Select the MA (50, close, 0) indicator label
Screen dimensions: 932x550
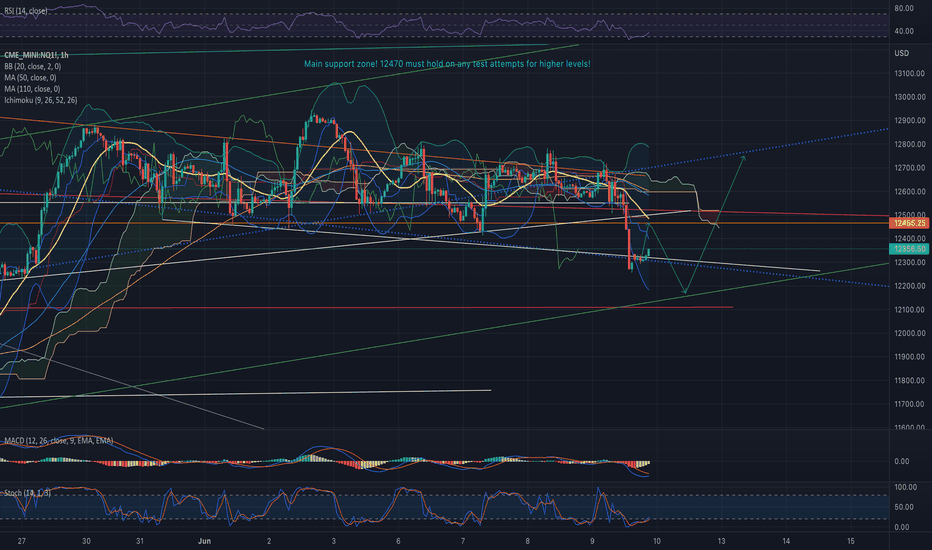30,78
